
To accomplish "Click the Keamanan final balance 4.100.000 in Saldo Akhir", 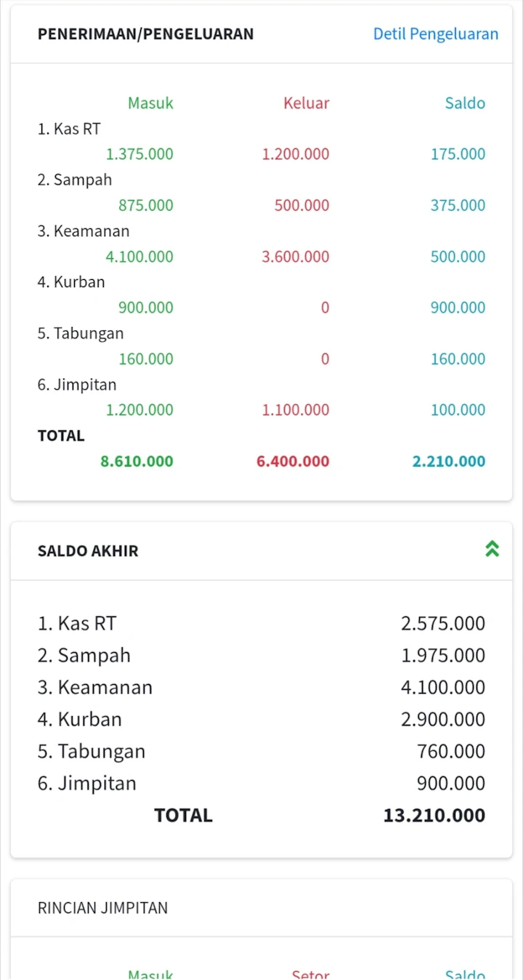I will coord(442,688).
